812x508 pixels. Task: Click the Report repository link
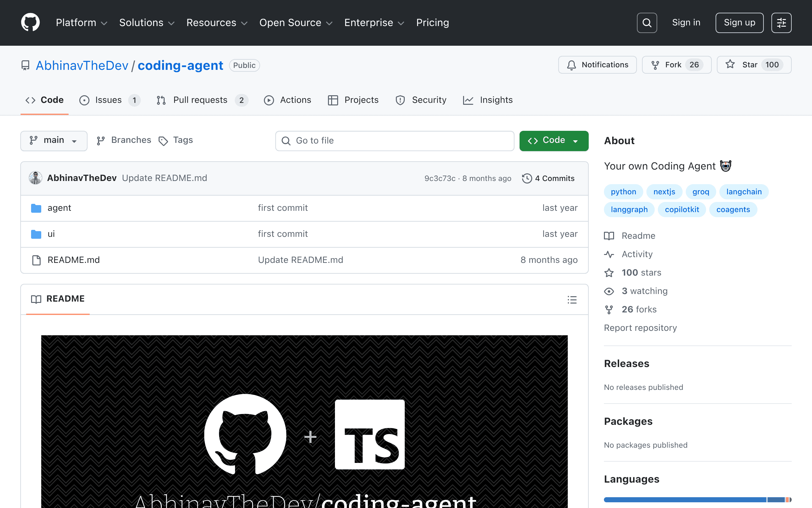(640, 328)
